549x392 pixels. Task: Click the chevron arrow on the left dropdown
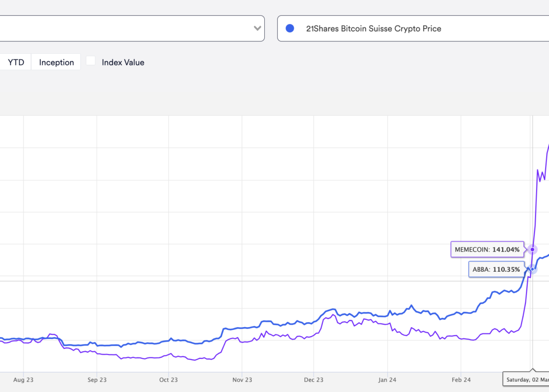click(257, 28)
